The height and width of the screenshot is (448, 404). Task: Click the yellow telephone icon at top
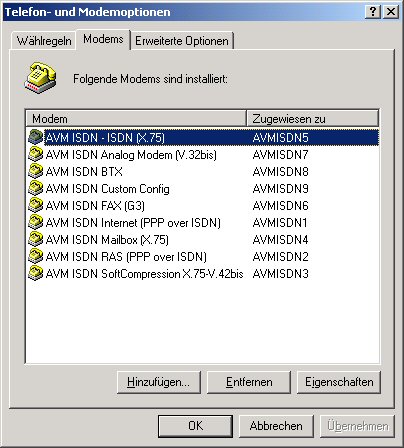[x=40, y=78]
